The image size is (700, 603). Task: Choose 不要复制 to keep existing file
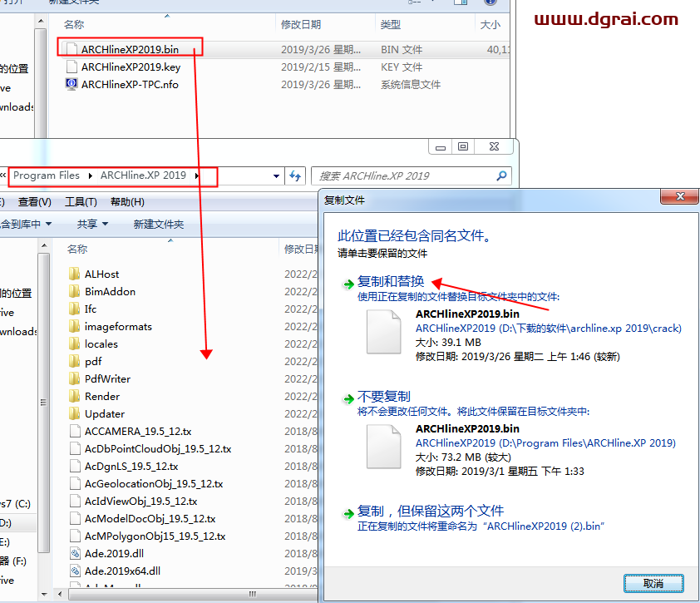tap(384, 396)
